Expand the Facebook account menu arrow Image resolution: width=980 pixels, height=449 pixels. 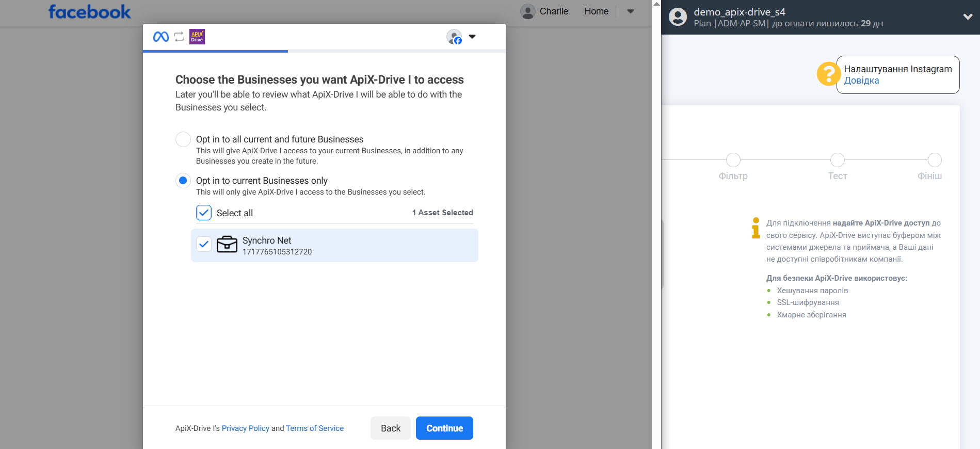[631, 11]
